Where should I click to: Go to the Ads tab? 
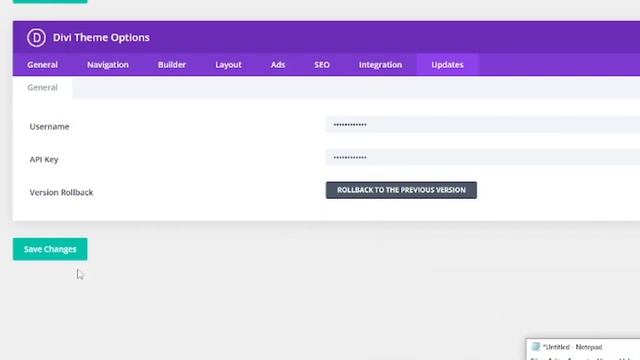click(278, 64)
